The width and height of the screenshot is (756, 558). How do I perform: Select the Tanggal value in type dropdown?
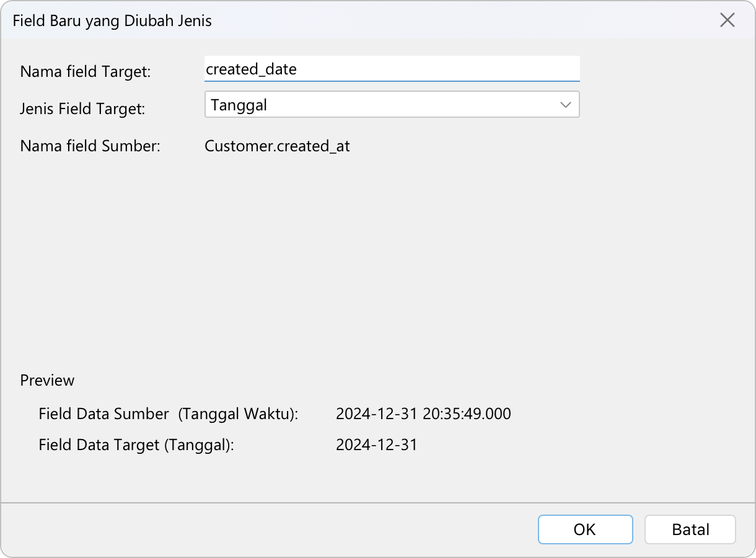click(239, 105)
